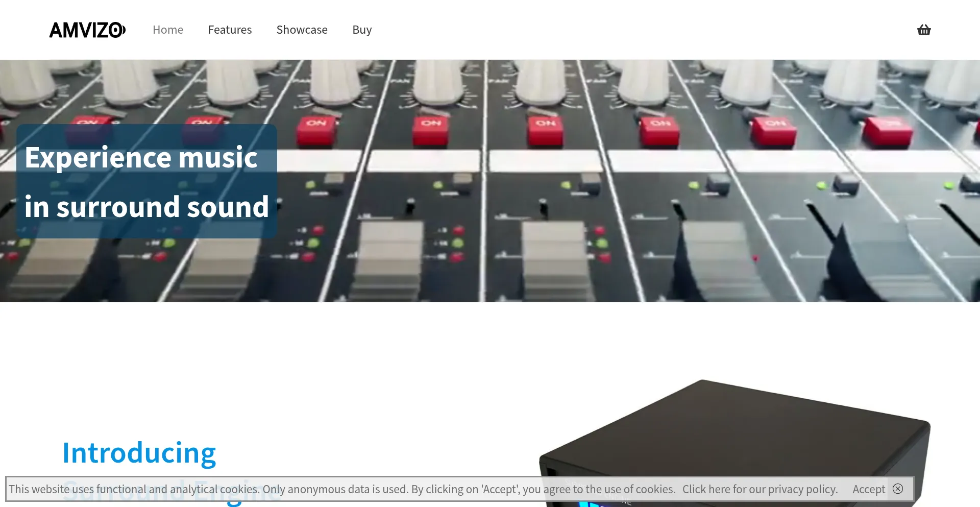Open the shopping basket icon
This screenshot has width=980, height=507.
click(923, 30)
